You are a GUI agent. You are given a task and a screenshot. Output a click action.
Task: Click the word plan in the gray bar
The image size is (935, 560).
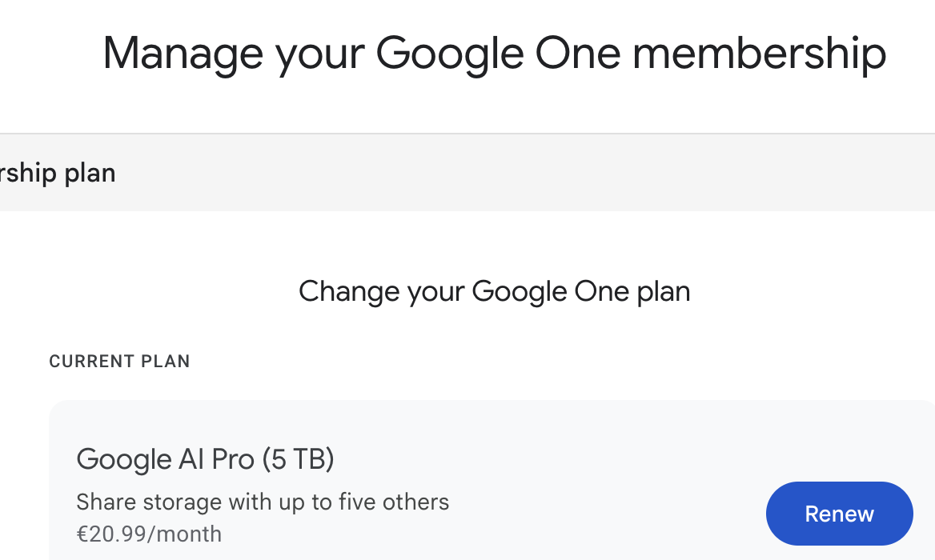click(x=90, y=173)
